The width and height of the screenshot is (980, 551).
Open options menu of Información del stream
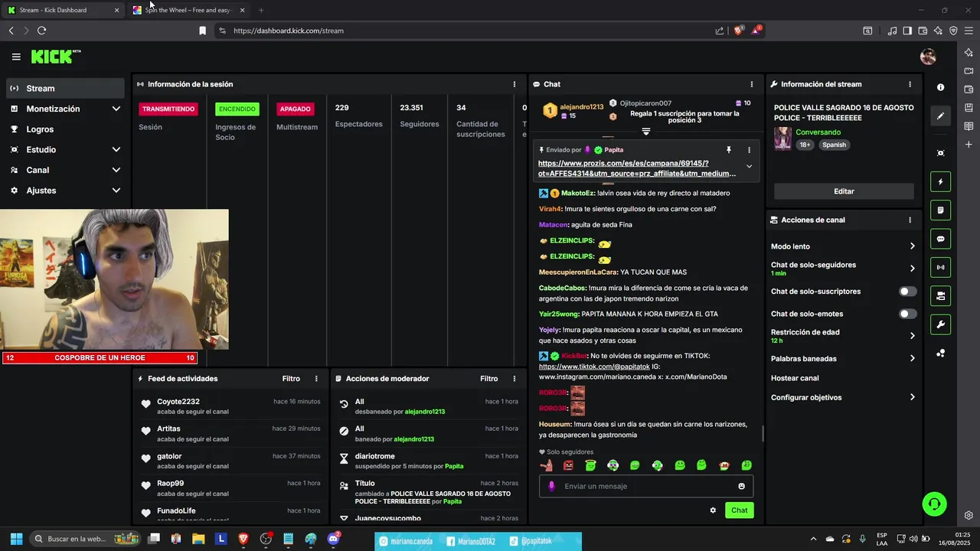pyautogui.click(x=910, y=84)
